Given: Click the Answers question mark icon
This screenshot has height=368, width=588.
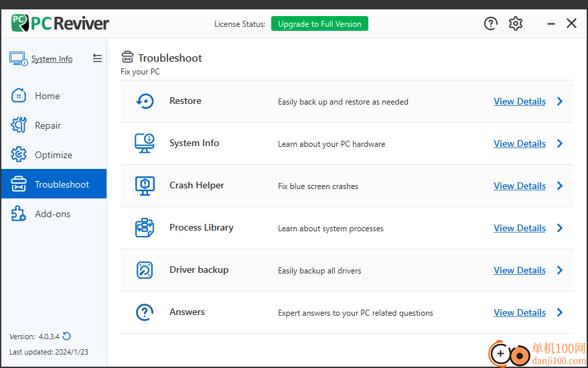Looking at the screenshot, I should pyautogui.click(x=145, y=312).
